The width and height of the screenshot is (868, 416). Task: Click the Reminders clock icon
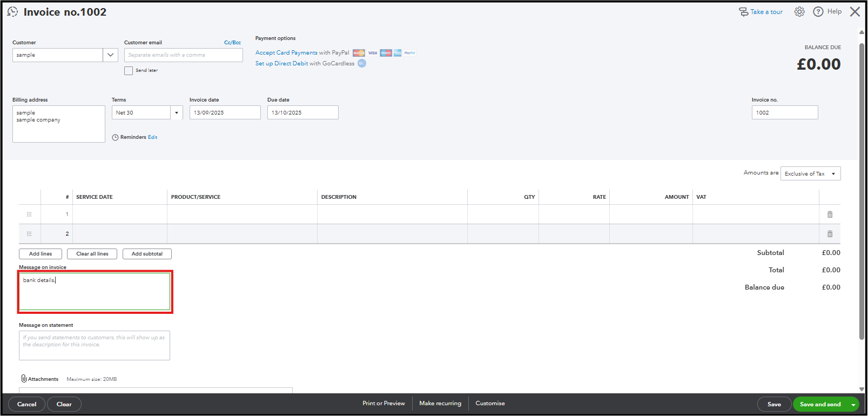(x=115, y=137)
